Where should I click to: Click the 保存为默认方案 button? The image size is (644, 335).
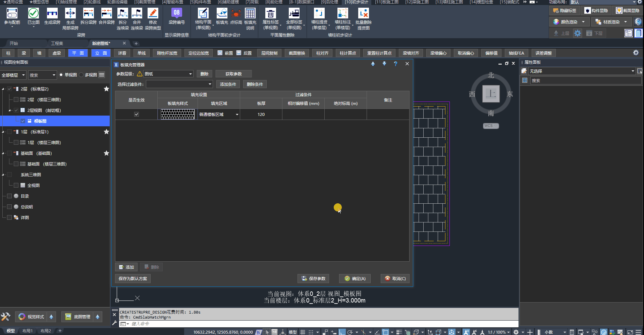133,279
